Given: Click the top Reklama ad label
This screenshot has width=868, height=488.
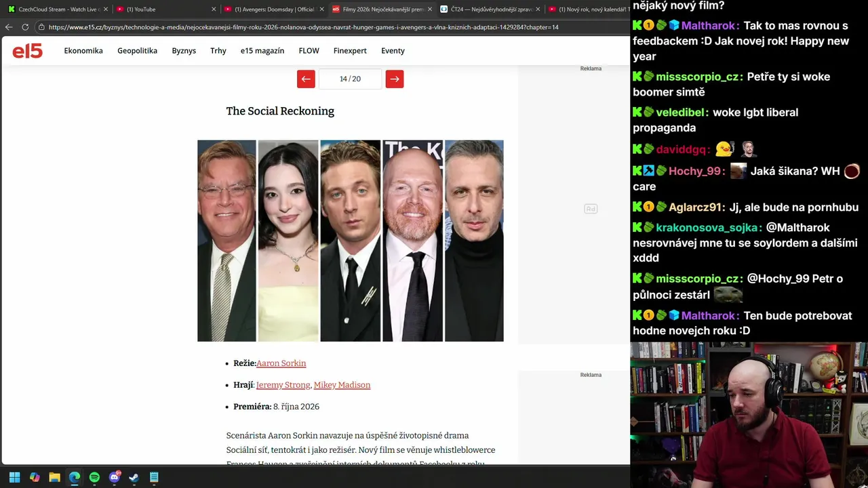Looking at the screenshot, I should (x=591, y=68).
